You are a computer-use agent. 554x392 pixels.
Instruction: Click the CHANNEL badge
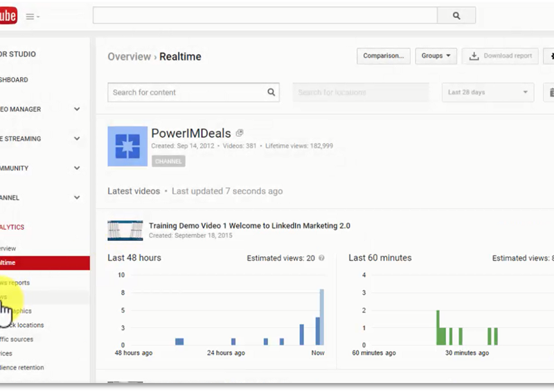[x=168, y=161]
